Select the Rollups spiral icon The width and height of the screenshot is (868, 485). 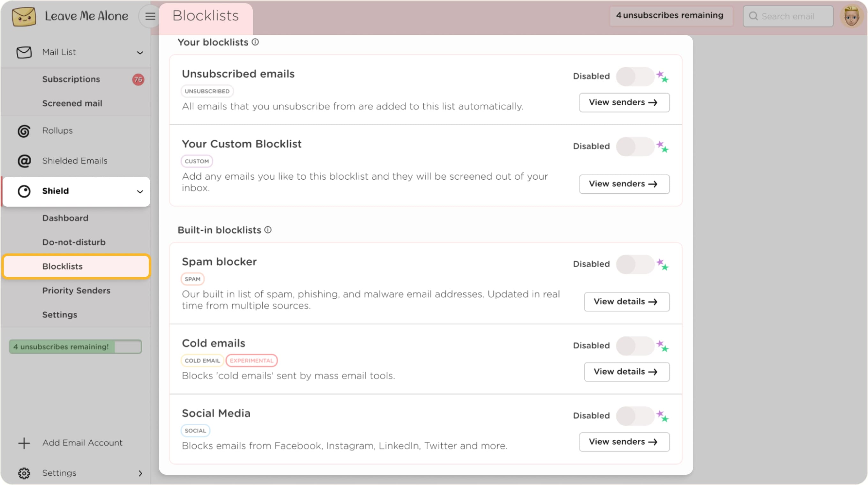pos(24,131)
